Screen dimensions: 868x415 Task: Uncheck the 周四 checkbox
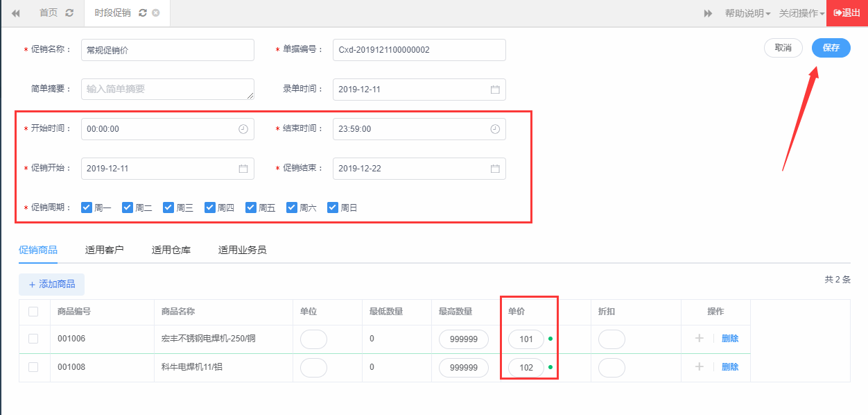pos(210,207)
